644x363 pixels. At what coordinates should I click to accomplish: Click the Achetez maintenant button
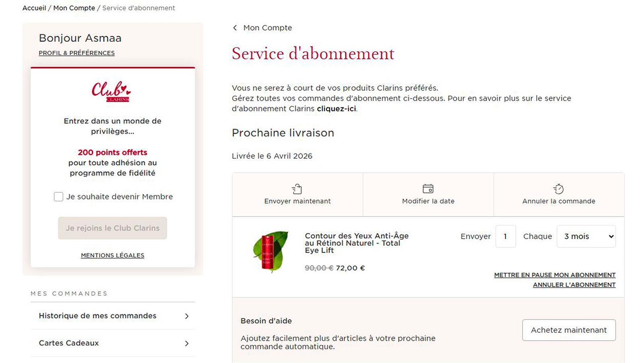(569, 330)
